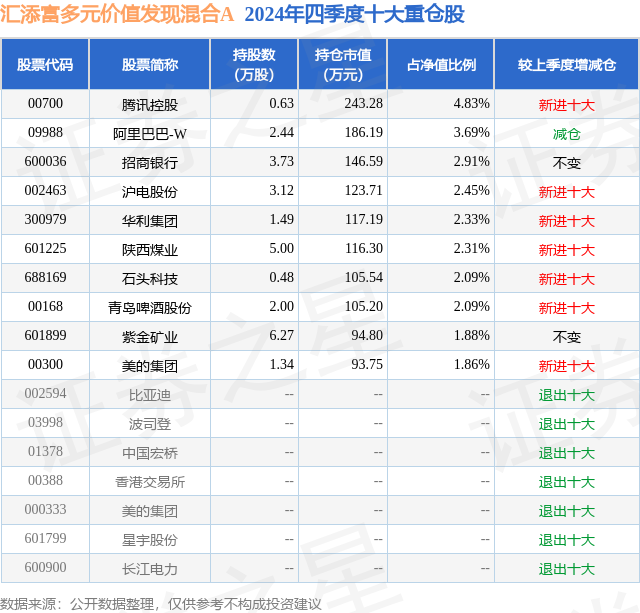Click the 占净值比例 column header

point(441,64)
